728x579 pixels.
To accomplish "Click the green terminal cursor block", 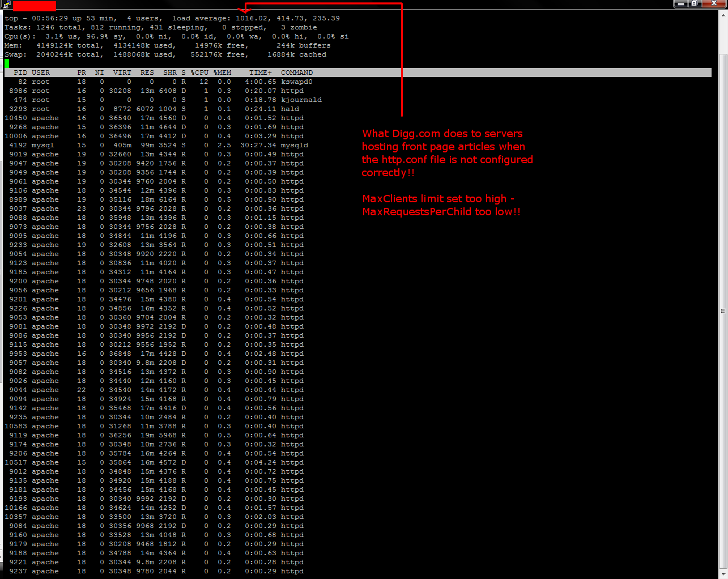I will coord(7,63).
